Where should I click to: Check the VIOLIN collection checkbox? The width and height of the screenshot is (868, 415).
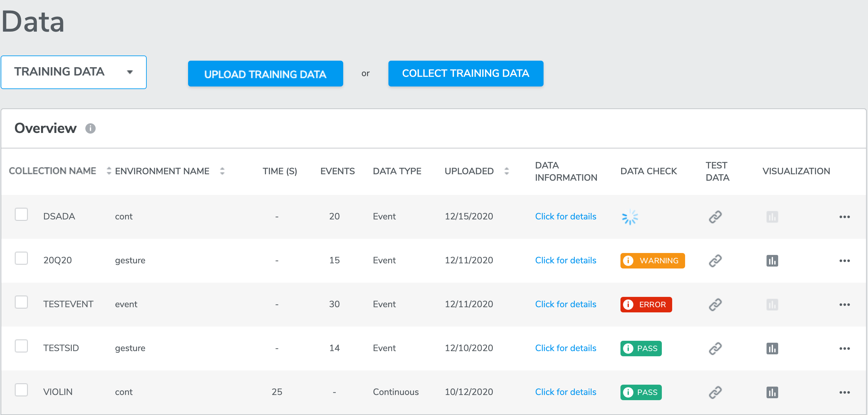tap(21, 390)
